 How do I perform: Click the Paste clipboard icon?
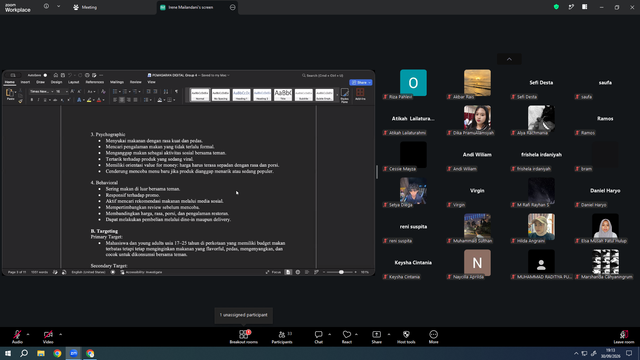pos(10,94)
